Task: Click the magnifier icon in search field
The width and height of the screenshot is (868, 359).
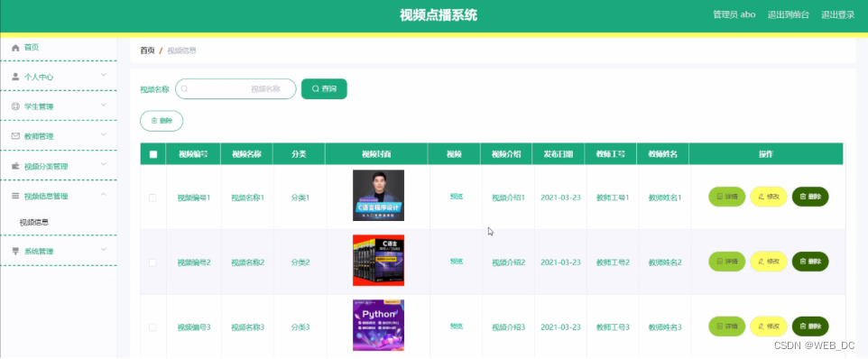Action: pos(185,88)
